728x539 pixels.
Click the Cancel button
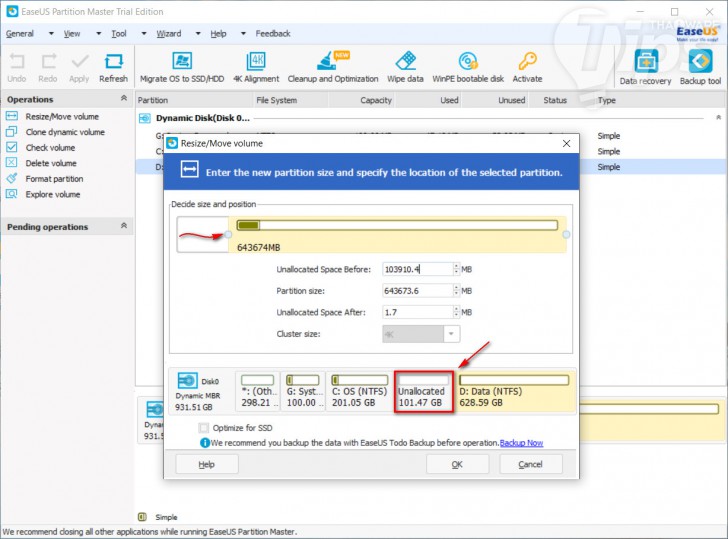[x=531, y=464]
